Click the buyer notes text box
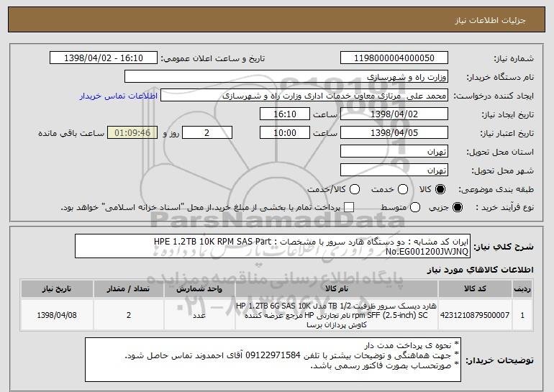Viewport: 554px width, 392px height. coord(273,360)
